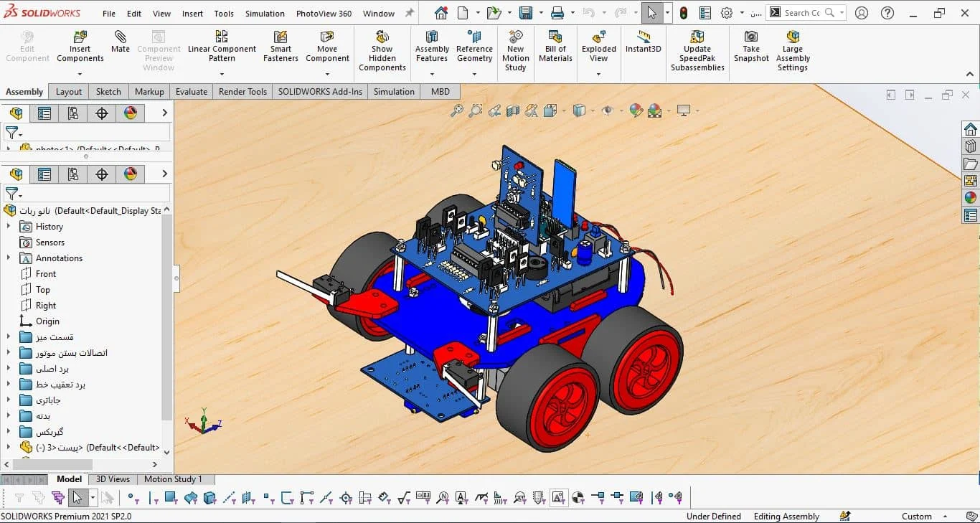Select the Front plane in the tree
This screenshot has height=523, width=980.
click(46, 274)
